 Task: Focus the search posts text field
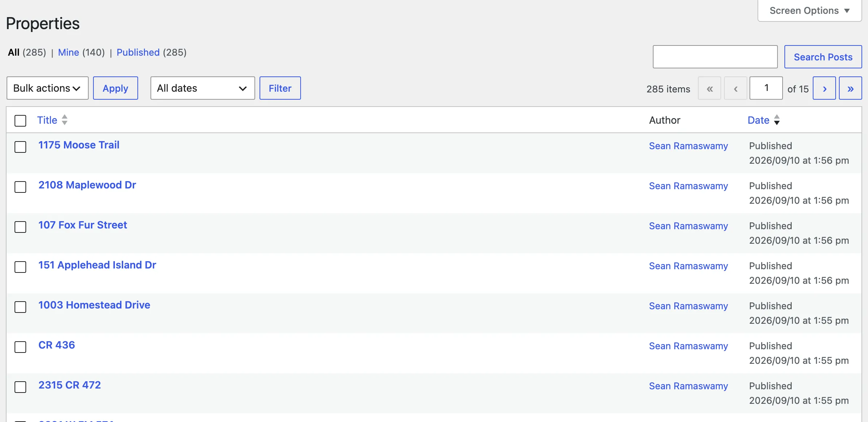click(715, 57)
